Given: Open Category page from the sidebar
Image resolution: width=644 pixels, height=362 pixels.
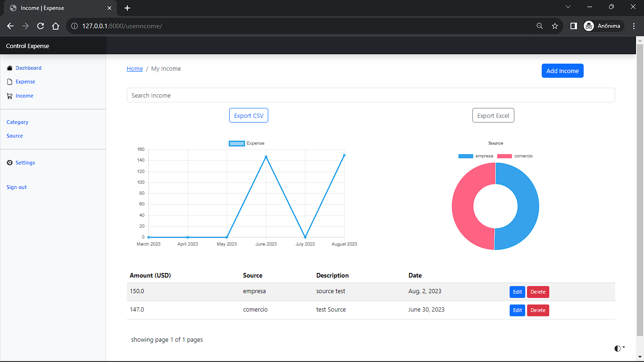Looking at the screenshot, I should click(x=17, y=122).
